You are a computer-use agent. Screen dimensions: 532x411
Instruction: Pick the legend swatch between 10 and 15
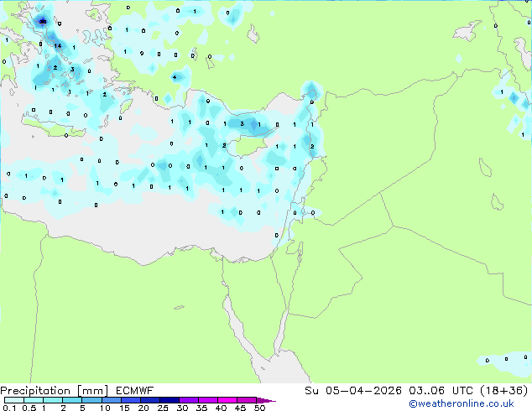pyautogui.click(x=111, y=400)
